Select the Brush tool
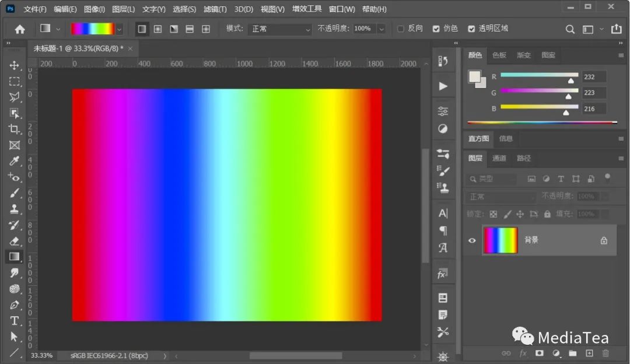Viewport: 630px width, 364px height. [x=15, y=193]
